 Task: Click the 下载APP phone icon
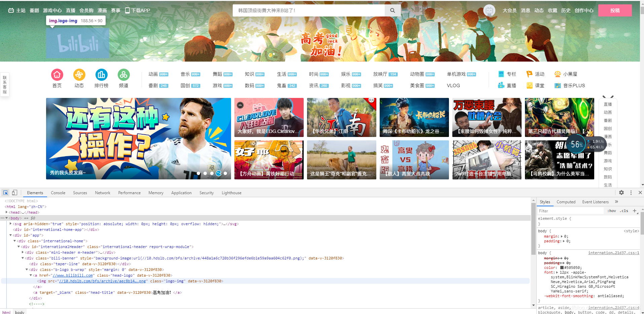[127, 10]
